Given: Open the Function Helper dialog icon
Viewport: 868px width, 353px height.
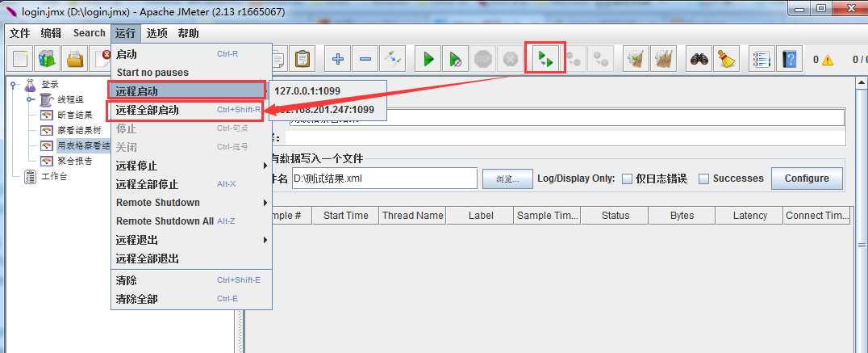Looking at the screenshot, I should (762, 58).
